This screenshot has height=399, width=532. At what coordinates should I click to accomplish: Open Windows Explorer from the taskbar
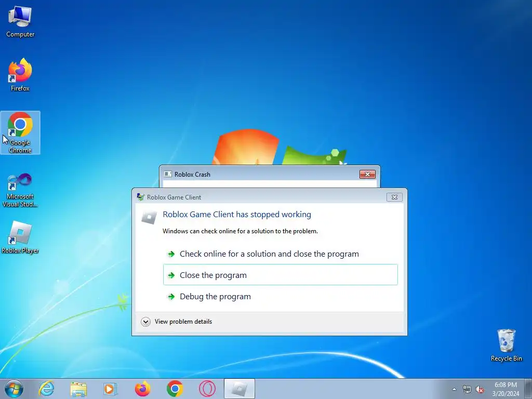click(x=78, y=389)
